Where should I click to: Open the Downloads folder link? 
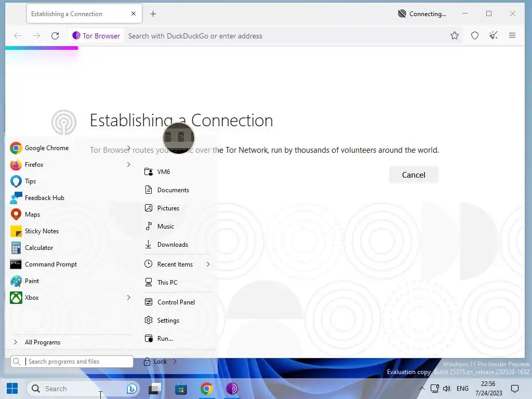[172, 245]
